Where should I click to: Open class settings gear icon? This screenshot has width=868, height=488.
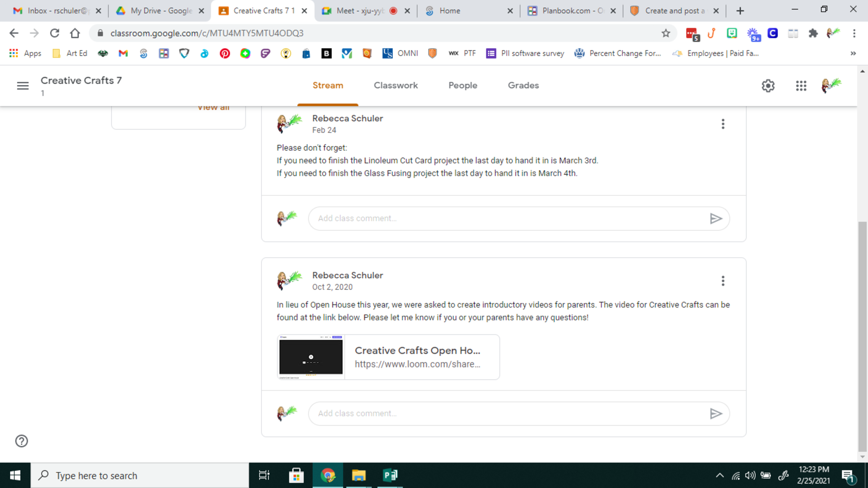(x=768, y=86)
